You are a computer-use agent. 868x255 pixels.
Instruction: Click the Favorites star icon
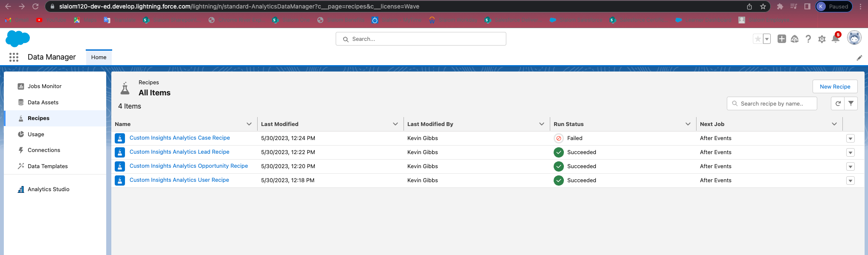click(x=758, y=39)
